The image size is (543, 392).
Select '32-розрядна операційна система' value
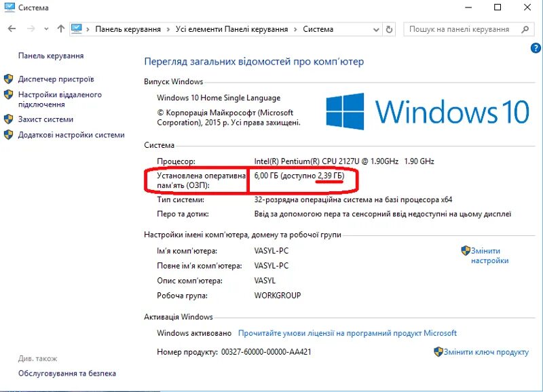(312, 199)
